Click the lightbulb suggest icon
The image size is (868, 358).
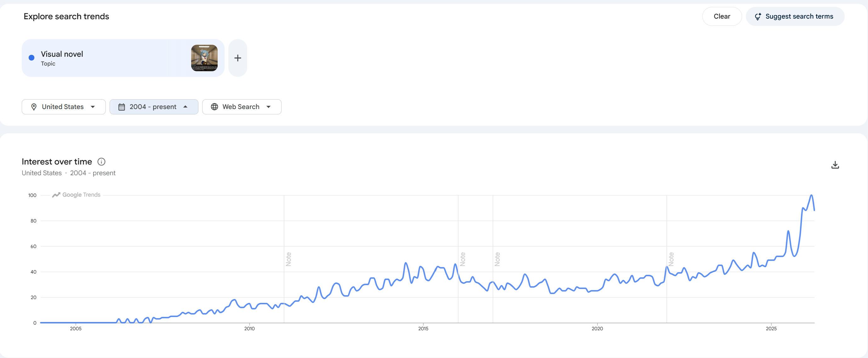coord(757,16)
